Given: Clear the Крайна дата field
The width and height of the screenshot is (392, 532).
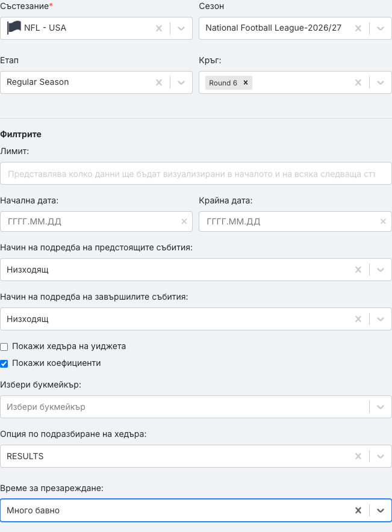Looking at the screenshot, I should 383,221.
